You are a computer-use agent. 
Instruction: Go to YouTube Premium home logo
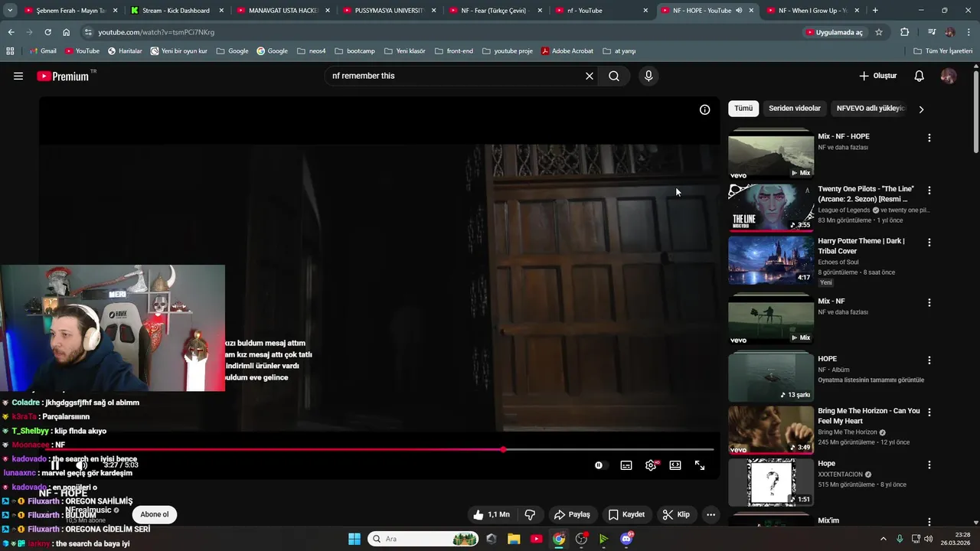[x=63, y=76]
